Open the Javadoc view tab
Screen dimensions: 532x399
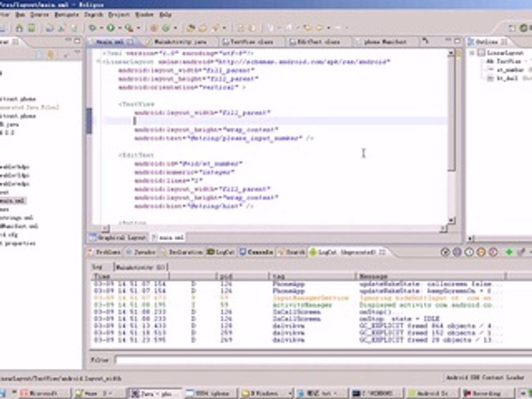(x=141, y=252)
